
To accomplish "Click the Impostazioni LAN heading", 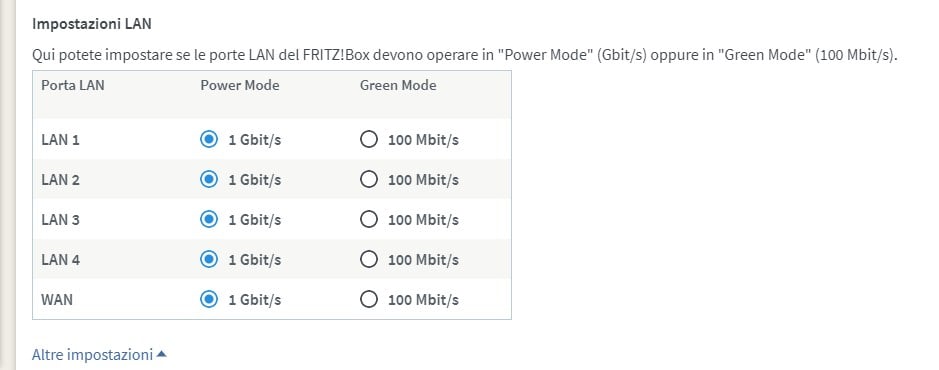I will point(92,24).
